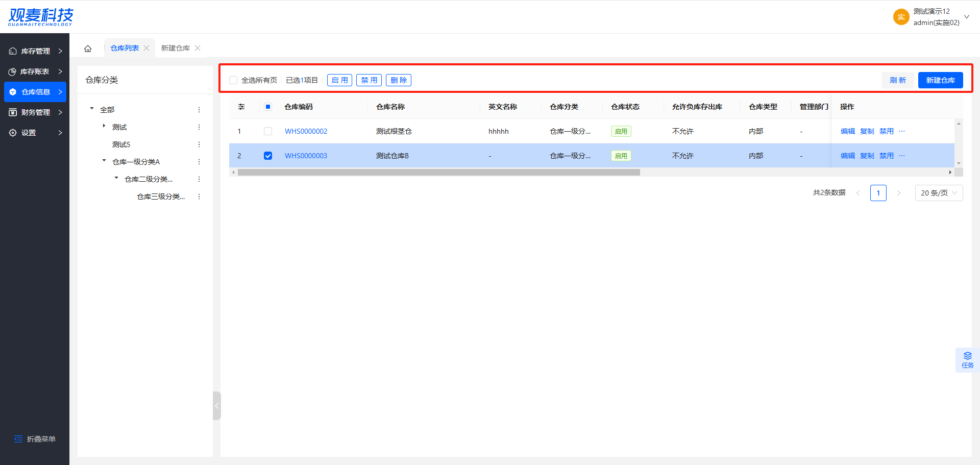Click 复制 for WHS0000003 row
Image resolution: width=980 pixels, height=465 pixels.
pos(867,156)
